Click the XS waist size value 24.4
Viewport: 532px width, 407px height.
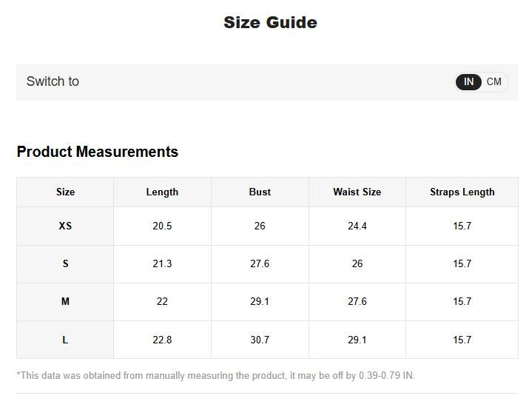tap(357, 226)
